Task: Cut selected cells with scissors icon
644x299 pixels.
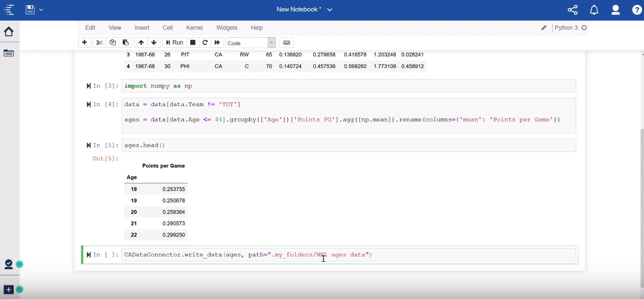Action: pos(99,43)
